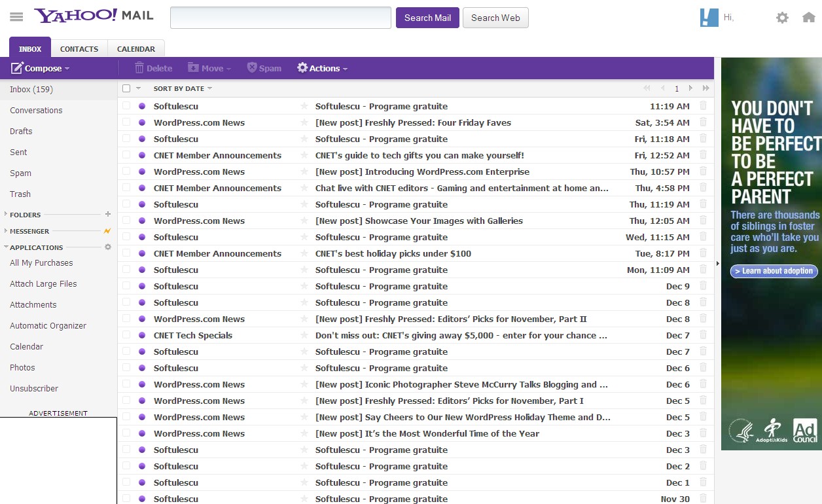Click the Delete toolbar button
The image size is (822, 504).
(x=154, y=68)
